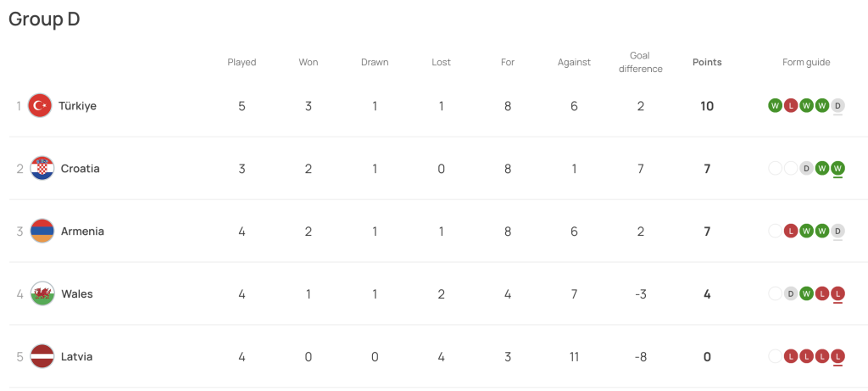The height and width of the screenshot is (391, 868).
Task: Click the Group D heading
Action: (44, 20)
